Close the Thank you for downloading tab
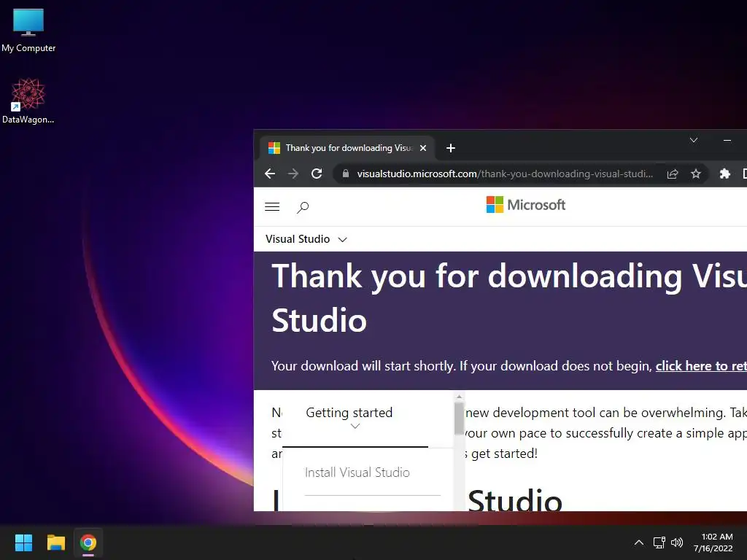Screen dimensions: 747x560 (x=422, y=148)
